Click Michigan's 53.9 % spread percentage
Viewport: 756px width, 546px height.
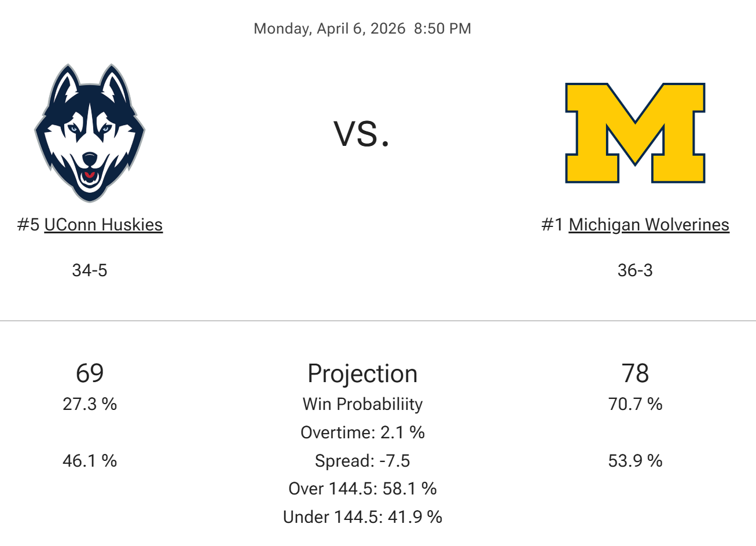[x=635, y=461]
